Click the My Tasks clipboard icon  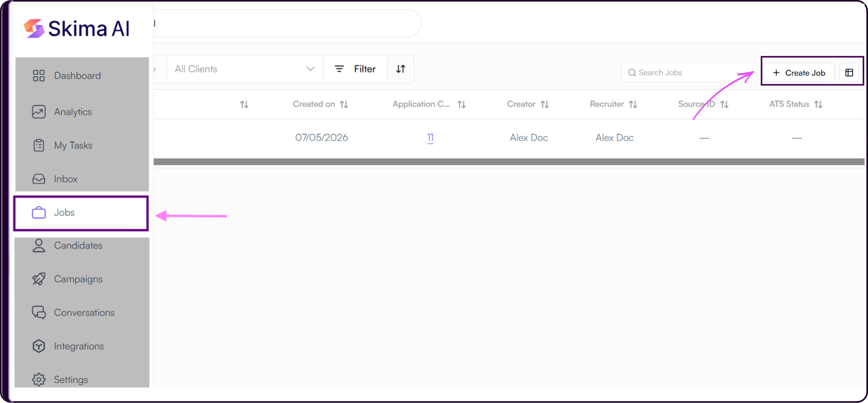pos(39,145)
